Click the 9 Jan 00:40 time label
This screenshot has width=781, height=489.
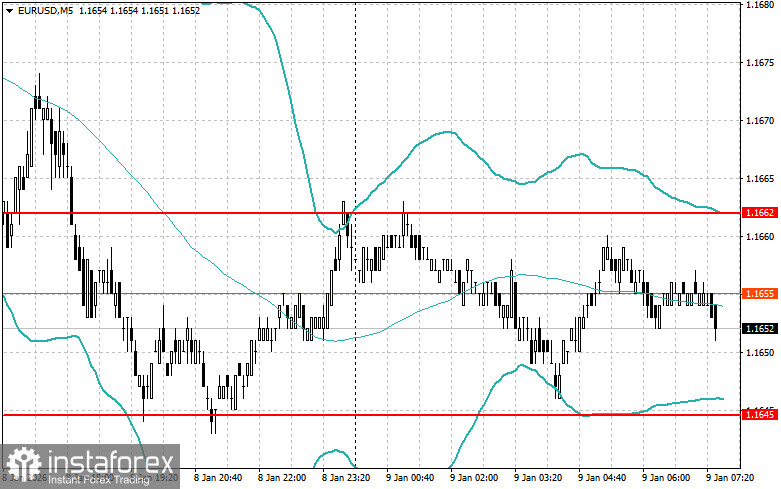(409, 478)
